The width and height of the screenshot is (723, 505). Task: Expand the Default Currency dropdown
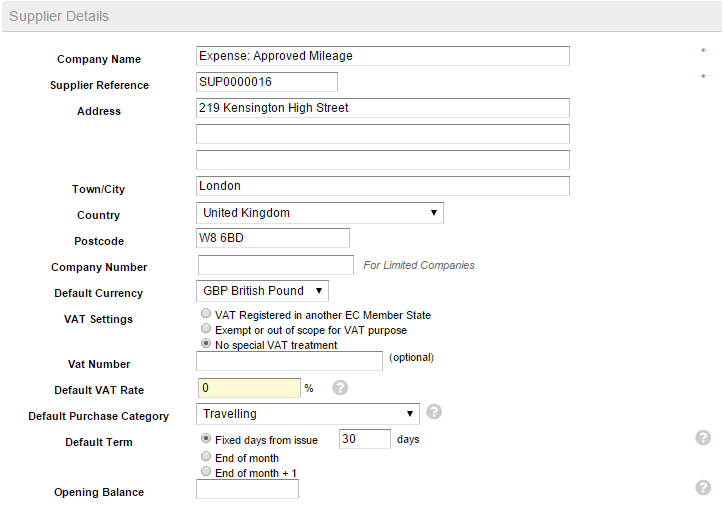[262, 291]
